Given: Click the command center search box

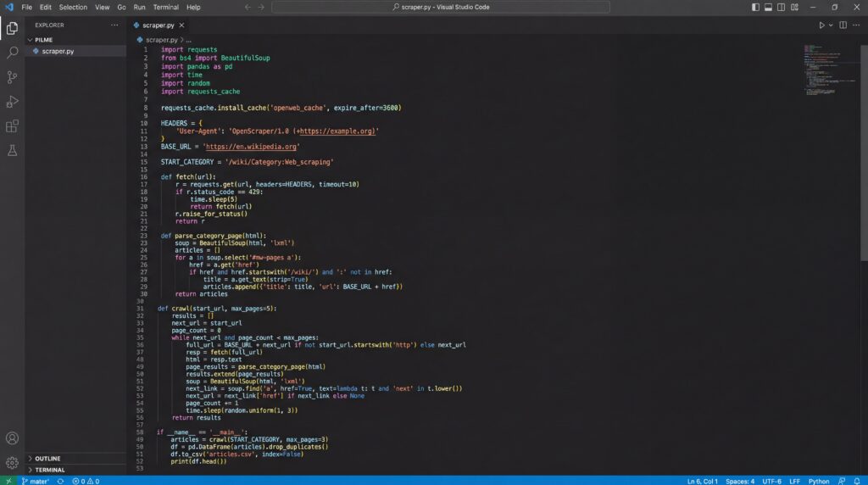Looking at the screenshot, I should coord(441,7).
